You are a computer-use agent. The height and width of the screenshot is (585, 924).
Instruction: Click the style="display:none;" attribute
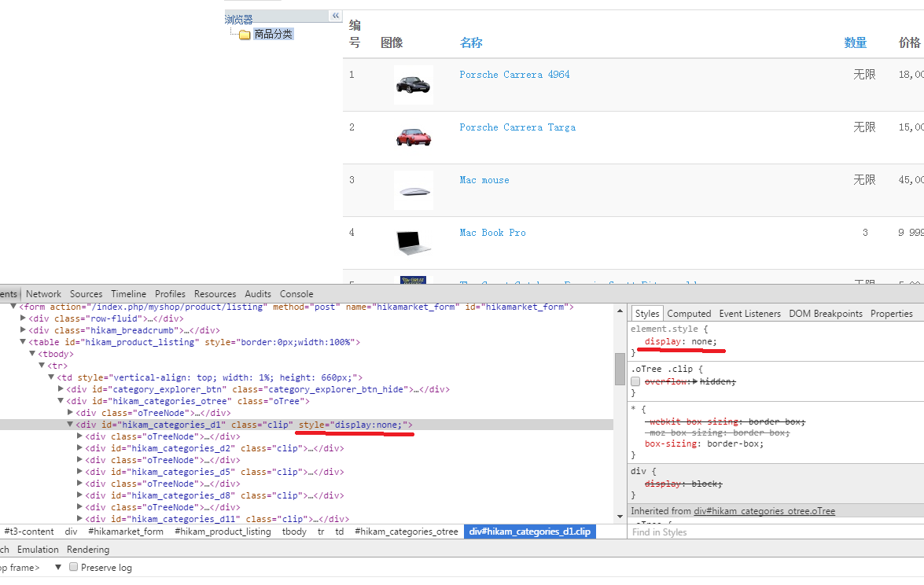pyautogui.click(x=355, y=425)
